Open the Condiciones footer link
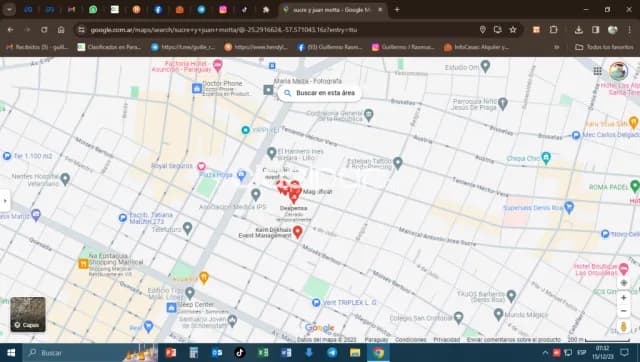 click(410, 340)
